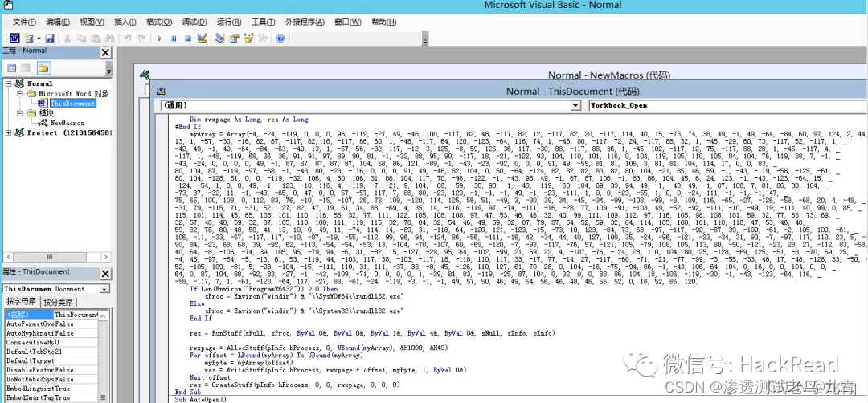The height and width of the screenshot is (403, 868).
Task: Select ThisDocument in the project tree
Action: click(73, 104)
